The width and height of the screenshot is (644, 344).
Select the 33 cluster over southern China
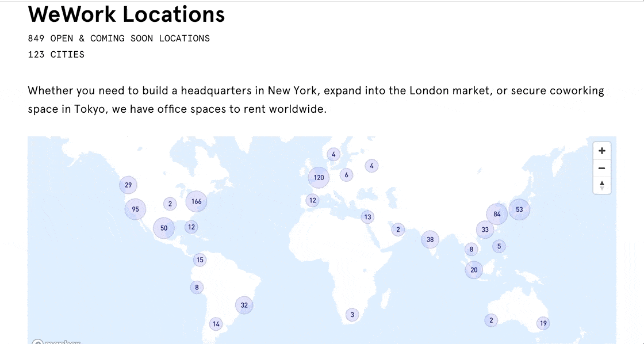485,230
